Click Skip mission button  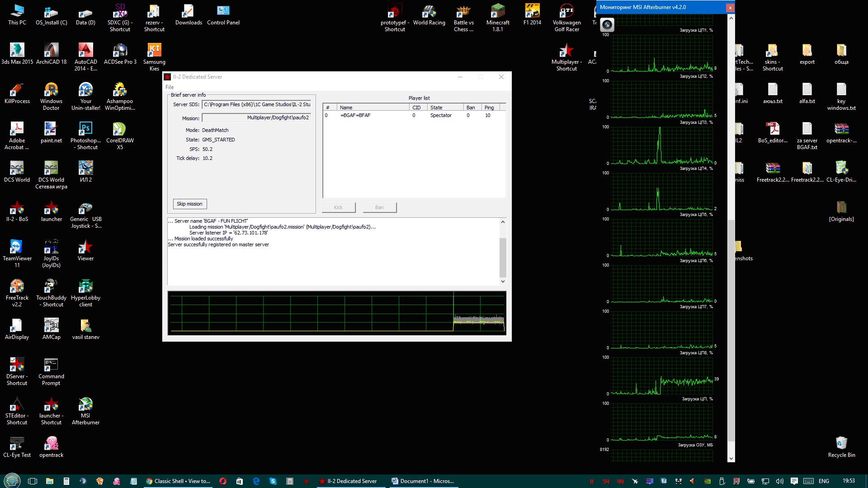pos(189,204)
